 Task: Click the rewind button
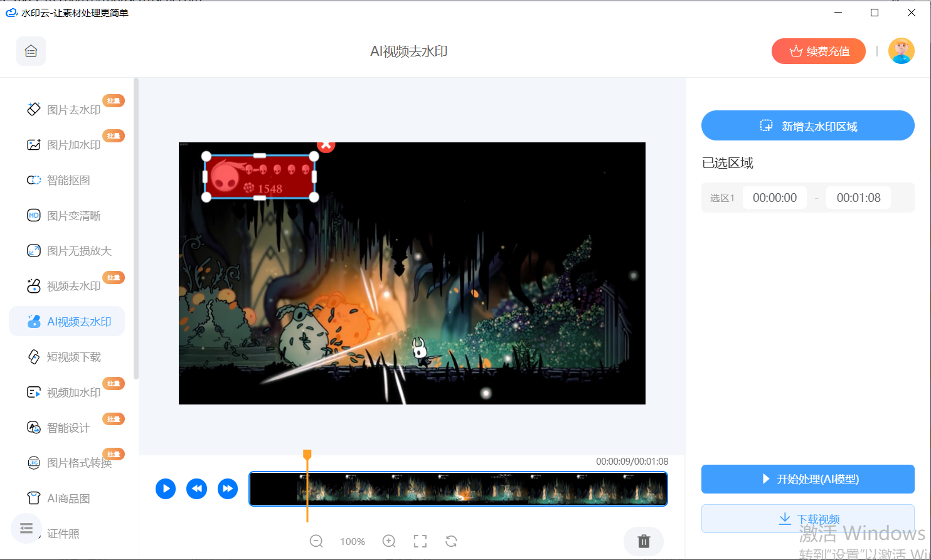pyautogui.click(x=197, y=489)
